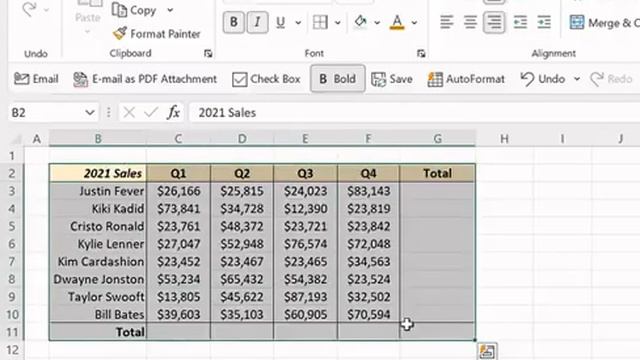Viewport: 640px width, 360px height.
Task: Select the cell with $76,574
Action: (305, 244)
